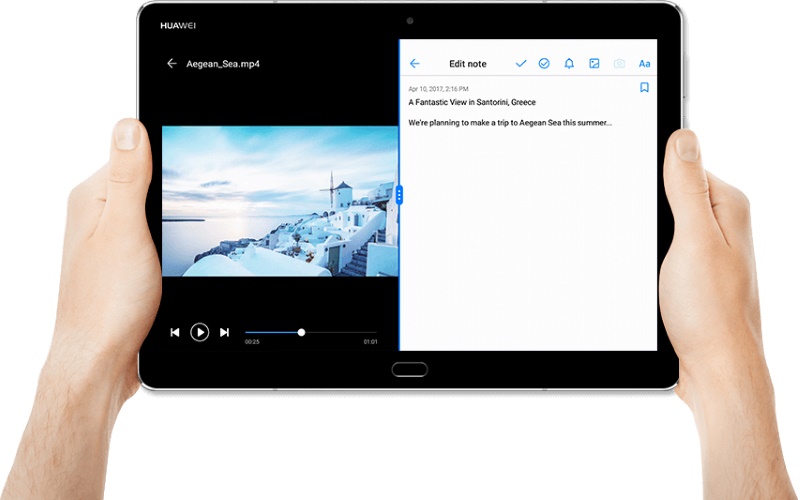The width and height of the screenshot is (800, 500).
Task: Click the note body text about Aegean Sea
Action: (x=510, y=123)
